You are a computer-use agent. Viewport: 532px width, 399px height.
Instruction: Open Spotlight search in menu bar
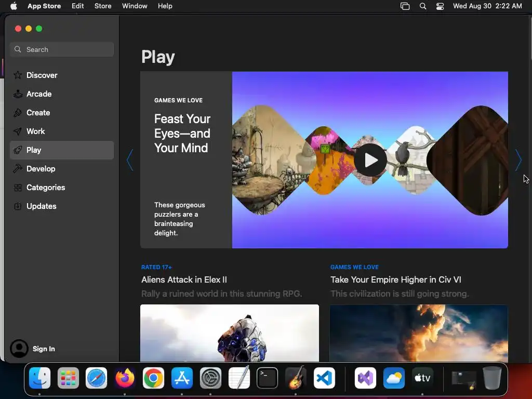pos(423,6)
